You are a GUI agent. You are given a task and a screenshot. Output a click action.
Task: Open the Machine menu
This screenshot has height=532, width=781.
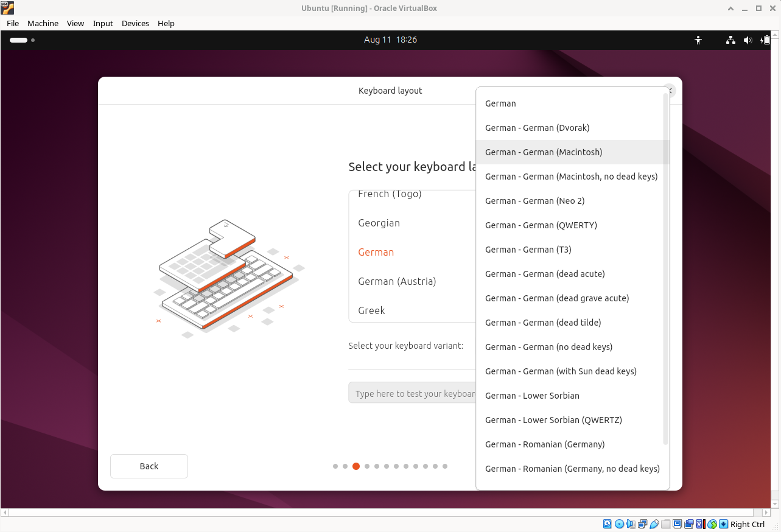point(43,23)
